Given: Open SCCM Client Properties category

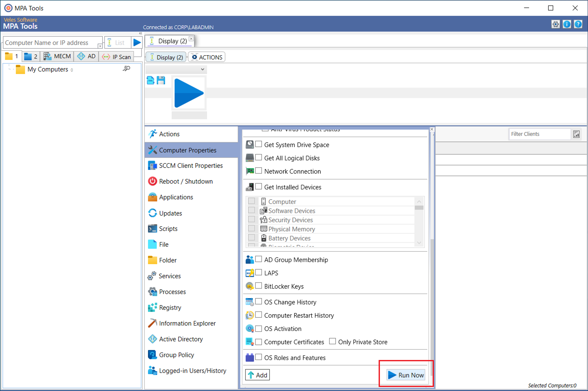Looking at the screenshot, I should tap(191, 166).
